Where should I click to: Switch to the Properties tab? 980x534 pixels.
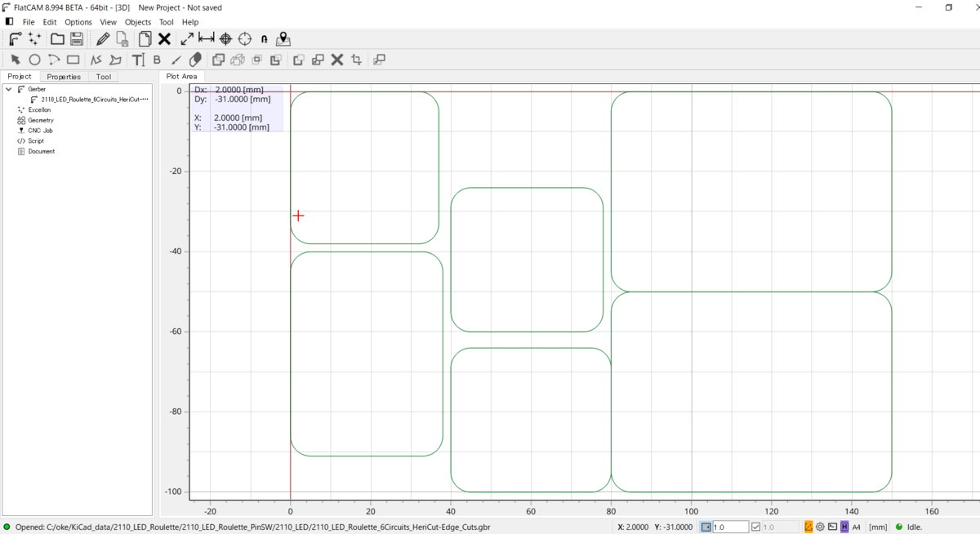click(64, 77)
